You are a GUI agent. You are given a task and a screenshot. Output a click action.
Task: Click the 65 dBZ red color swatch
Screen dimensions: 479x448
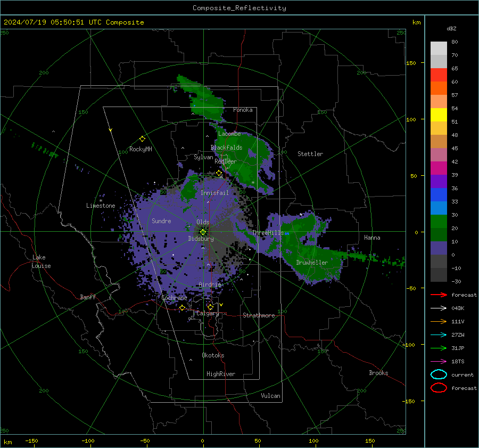tap(439, 75)
